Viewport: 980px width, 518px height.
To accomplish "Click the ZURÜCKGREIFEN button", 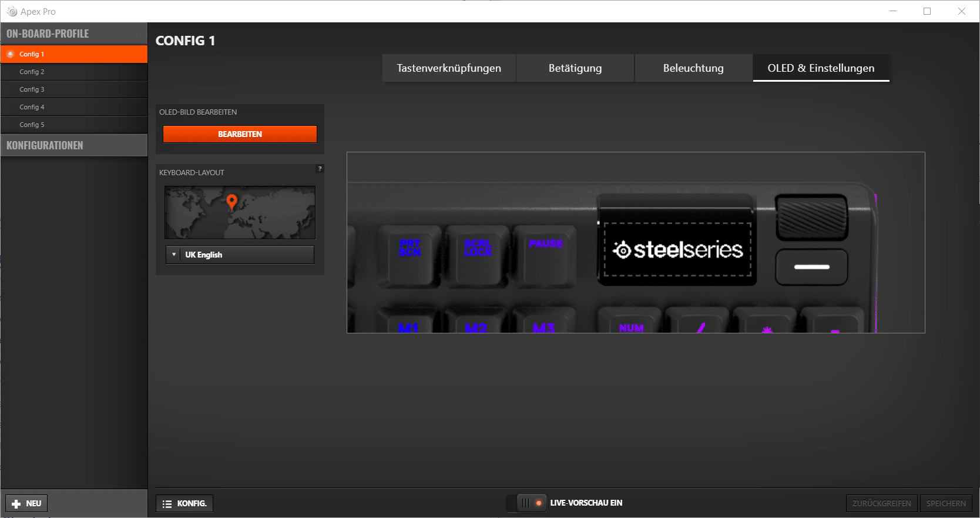I will coord(881,503).
